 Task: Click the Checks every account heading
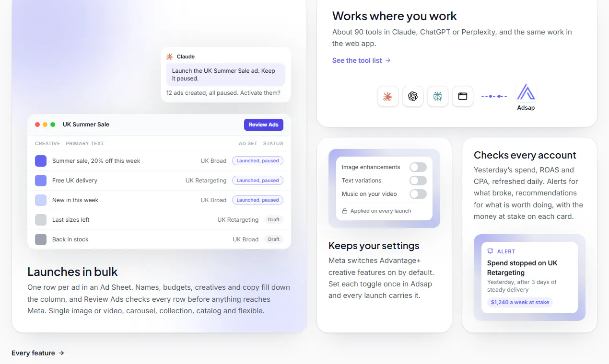525,155
